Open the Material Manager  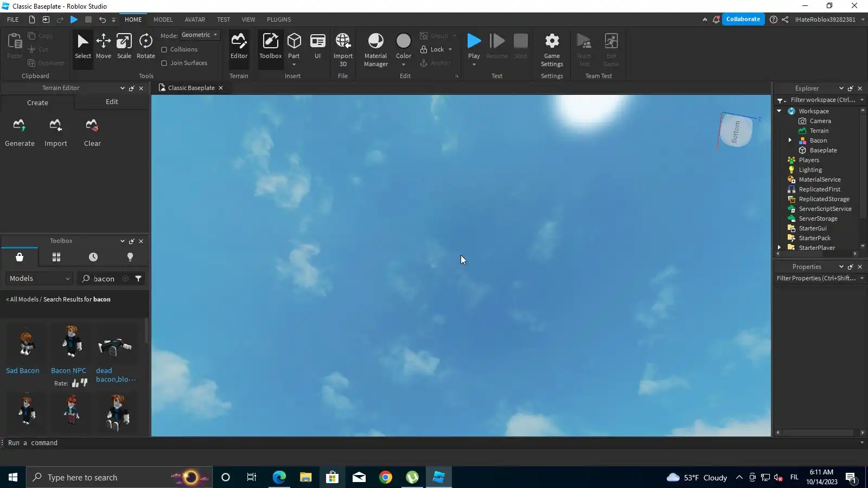point(375,49)
